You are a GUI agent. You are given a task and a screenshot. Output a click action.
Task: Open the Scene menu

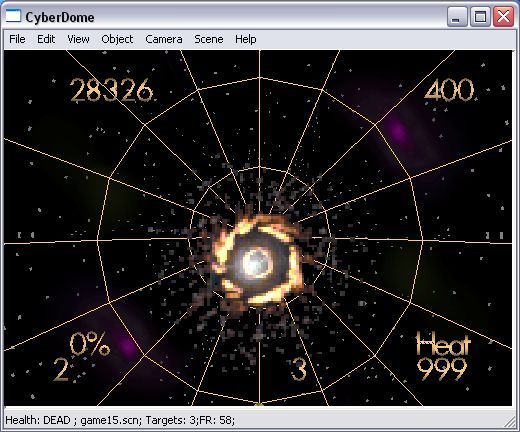click(x=209, y=39)
